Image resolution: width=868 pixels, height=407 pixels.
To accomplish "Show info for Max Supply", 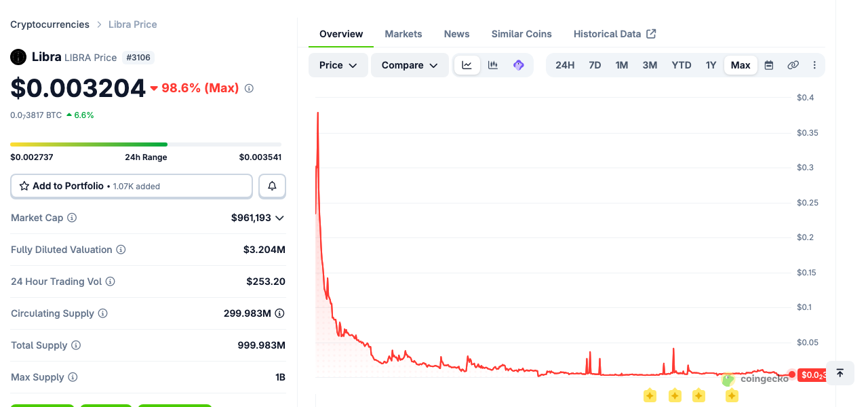I will click(x=73, y=377).
